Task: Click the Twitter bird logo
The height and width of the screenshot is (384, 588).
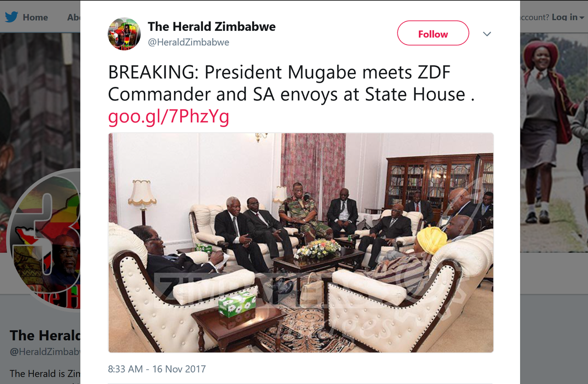Action: (x=11, y=17)
